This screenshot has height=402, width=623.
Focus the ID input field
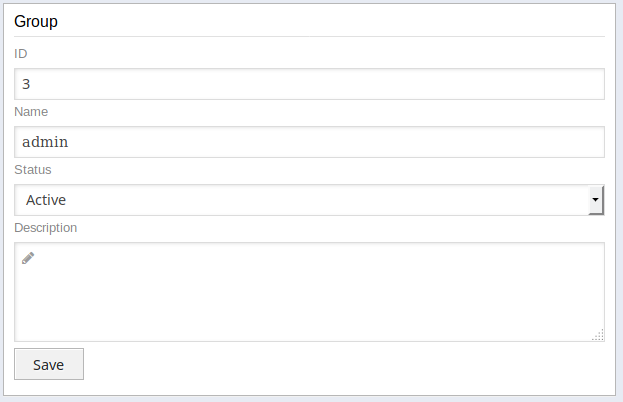(309, 84)
